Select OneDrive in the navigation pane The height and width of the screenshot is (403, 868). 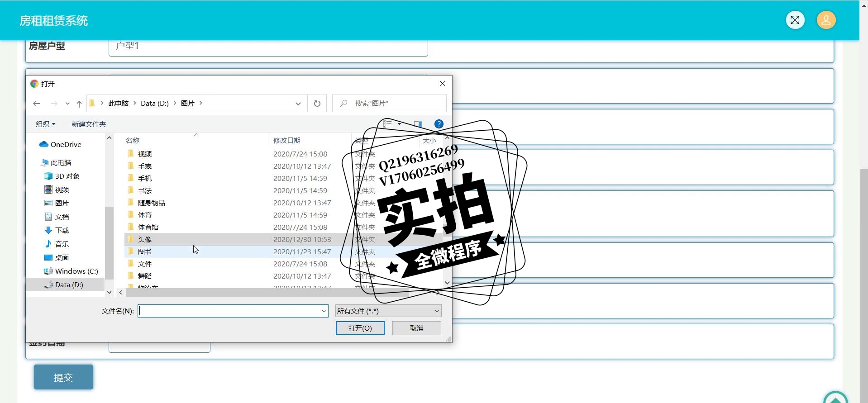click(61, 144)
